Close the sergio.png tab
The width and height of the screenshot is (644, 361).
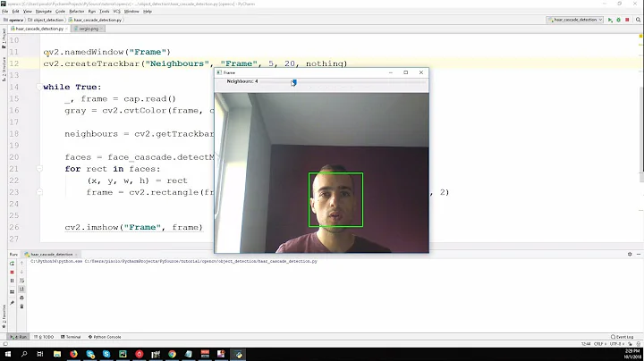pyautogui.click(x=102, y=29)
